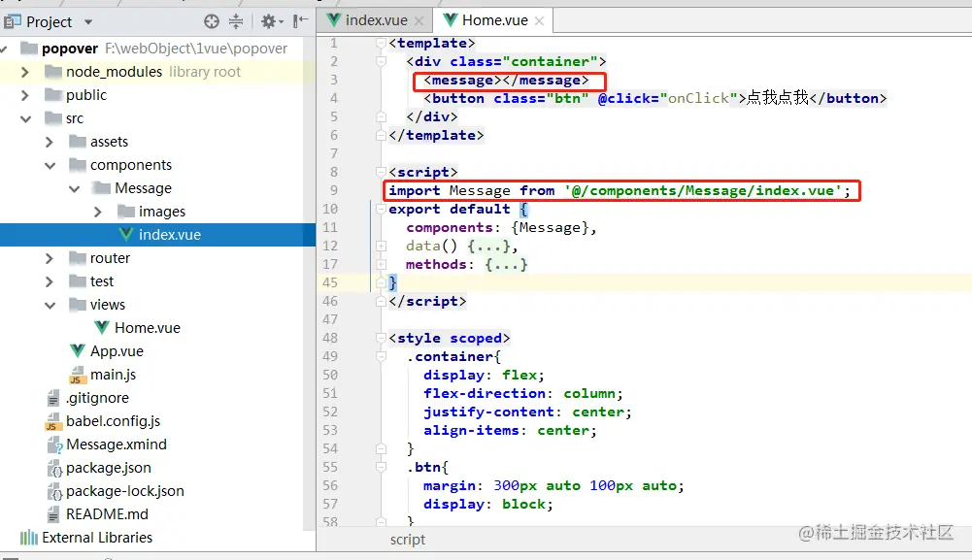Expand the node_modules folder
Viewport: 972px width, 560px height.
(x=25, y=72)
